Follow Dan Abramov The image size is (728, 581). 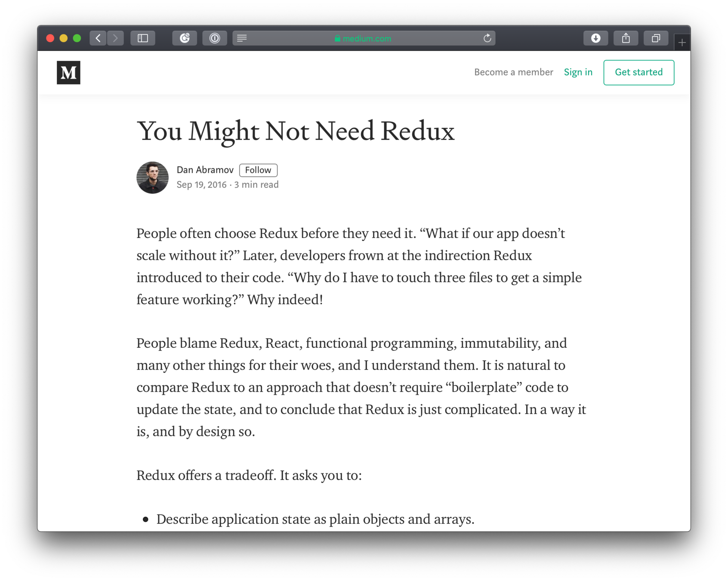(258, 170)
